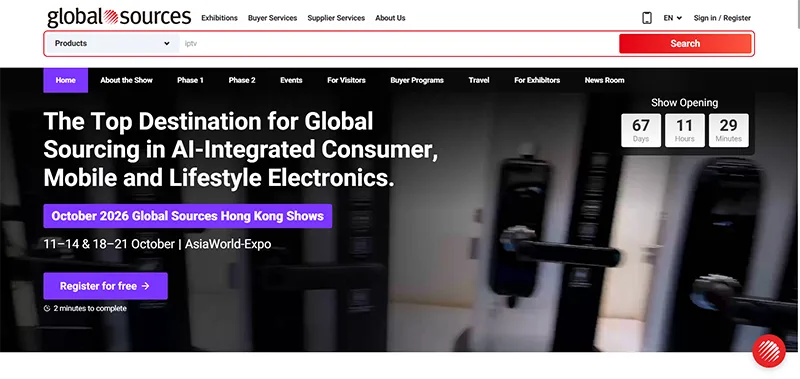Click Register for free button
Viewport: 800px width, 379px height.
[x=106, y=286]
